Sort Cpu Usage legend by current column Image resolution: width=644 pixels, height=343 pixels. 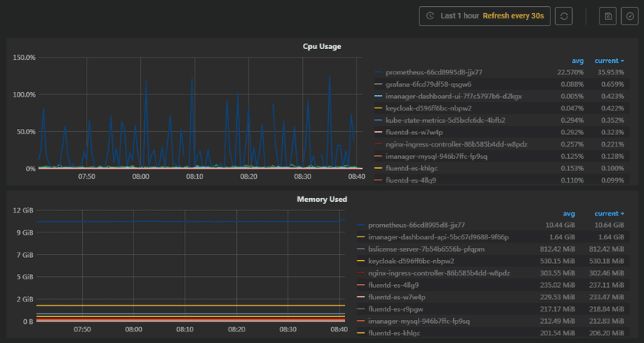[x=609, y=61]
